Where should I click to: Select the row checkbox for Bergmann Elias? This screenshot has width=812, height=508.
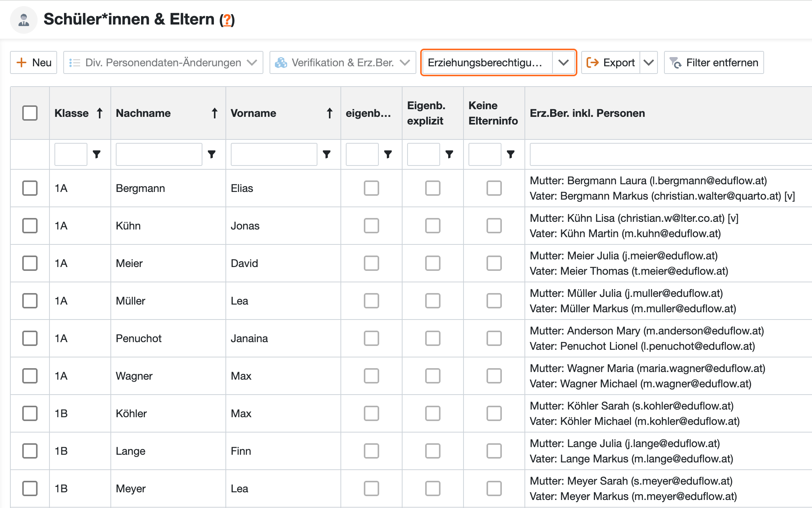point(30,188)
